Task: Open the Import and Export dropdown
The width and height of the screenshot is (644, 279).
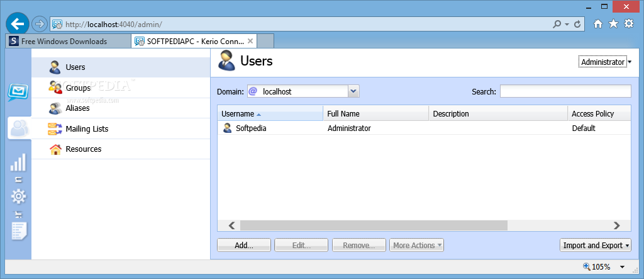Action: pos(596,245)
